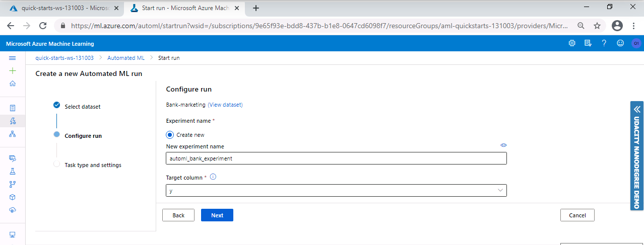Click the Bank-marketing dataset name
The image size is (644, 245).
[x=186, y=105]
